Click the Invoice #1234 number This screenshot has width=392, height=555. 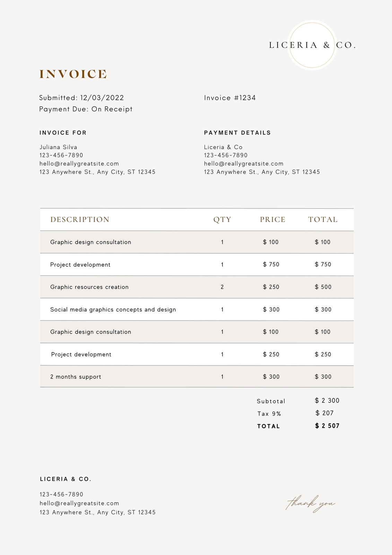click(230, 98)
